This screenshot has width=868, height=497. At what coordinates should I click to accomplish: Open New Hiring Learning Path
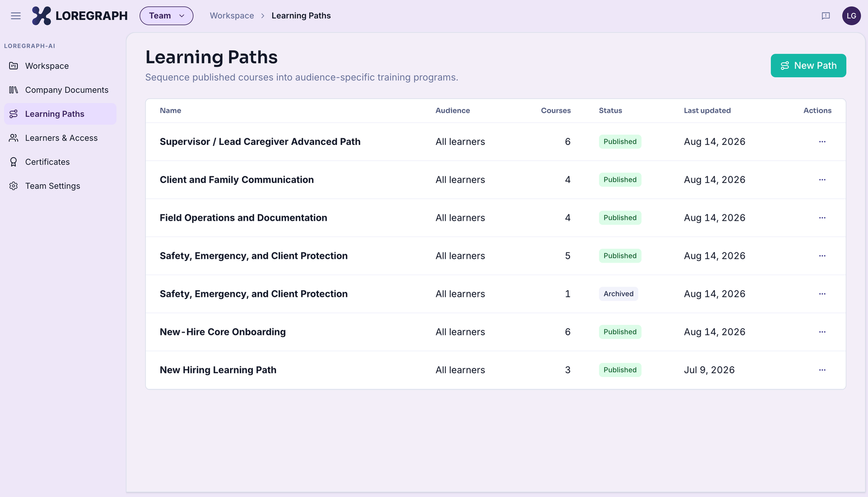pyautogui.click(x=218, y=369)
